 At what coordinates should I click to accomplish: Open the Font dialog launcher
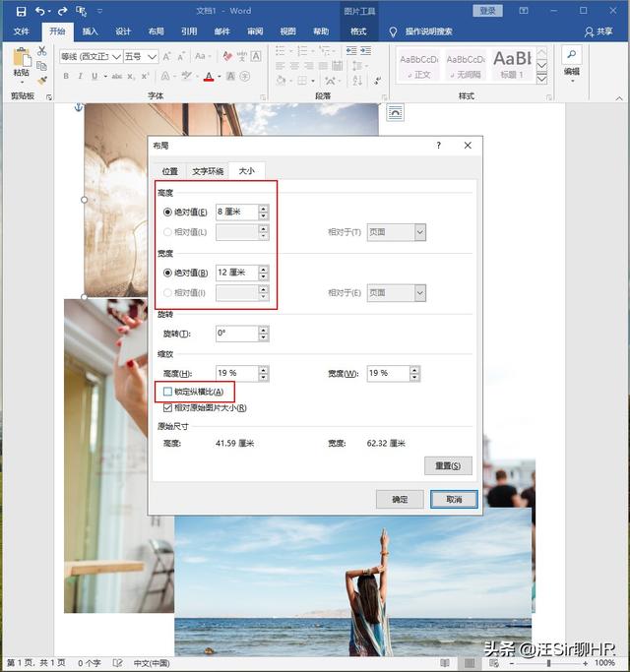coord(263,97)
